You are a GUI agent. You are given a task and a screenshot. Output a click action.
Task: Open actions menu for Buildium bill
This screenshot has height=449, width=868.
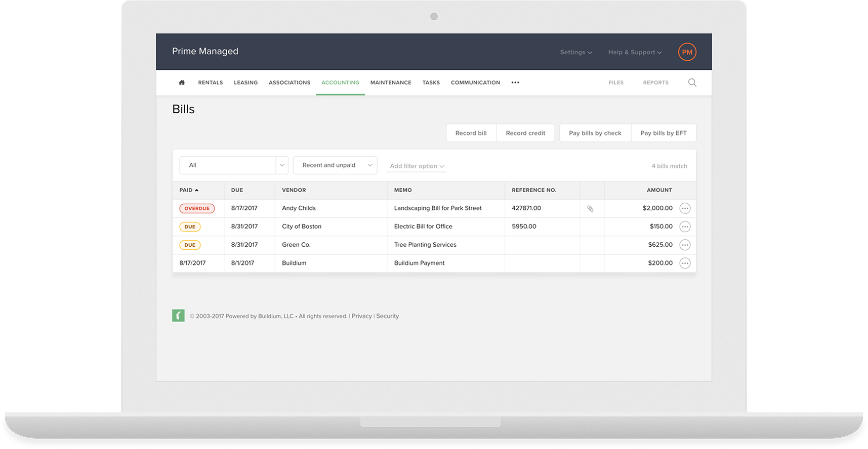coord(685,263)
